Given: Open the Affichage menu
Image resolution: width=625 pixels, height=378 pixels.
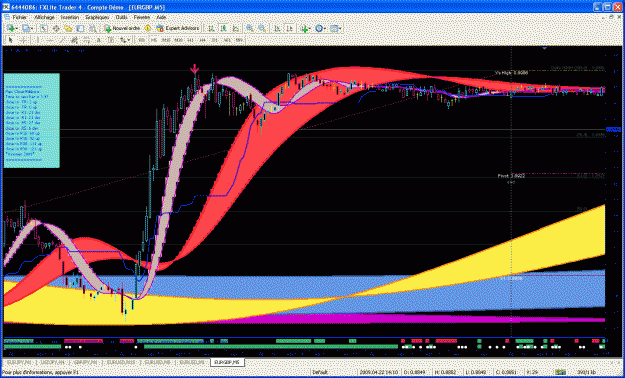Looking at the screenshot, I should point(45,18).
